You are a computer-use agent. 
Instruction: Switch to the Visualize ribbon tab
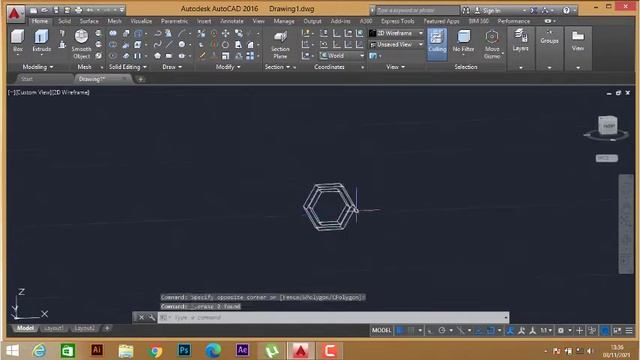(x=141, y=21)
